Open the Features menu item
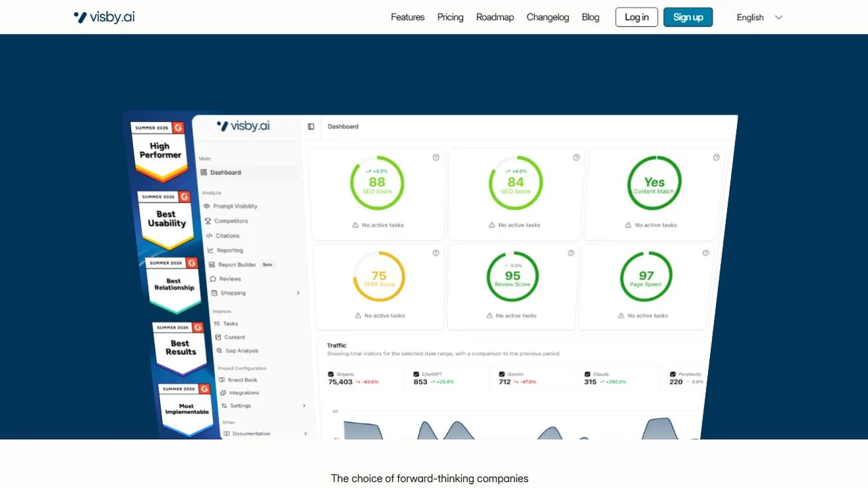This screenshot has width=868, height=488. point(408,17)
